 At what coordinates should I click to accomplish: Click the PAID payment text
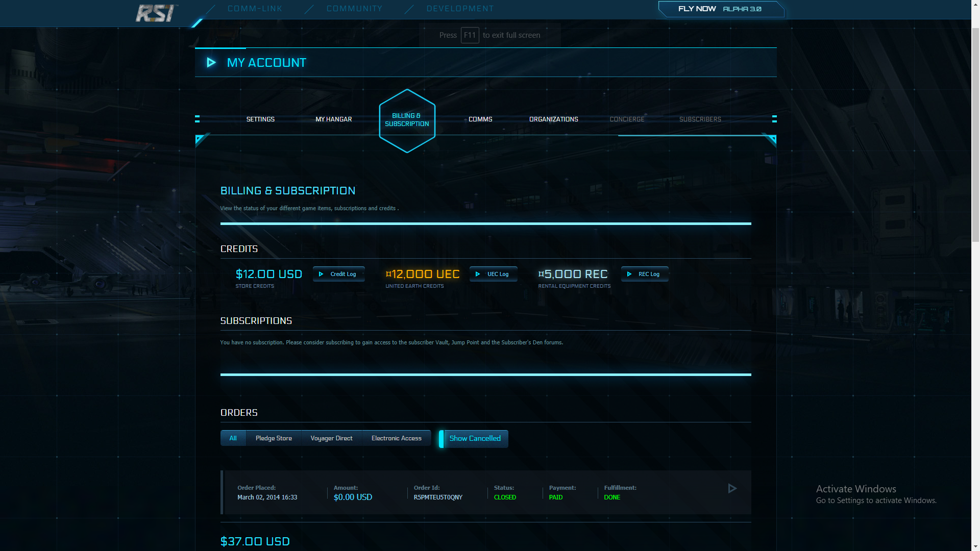point(555,497)
